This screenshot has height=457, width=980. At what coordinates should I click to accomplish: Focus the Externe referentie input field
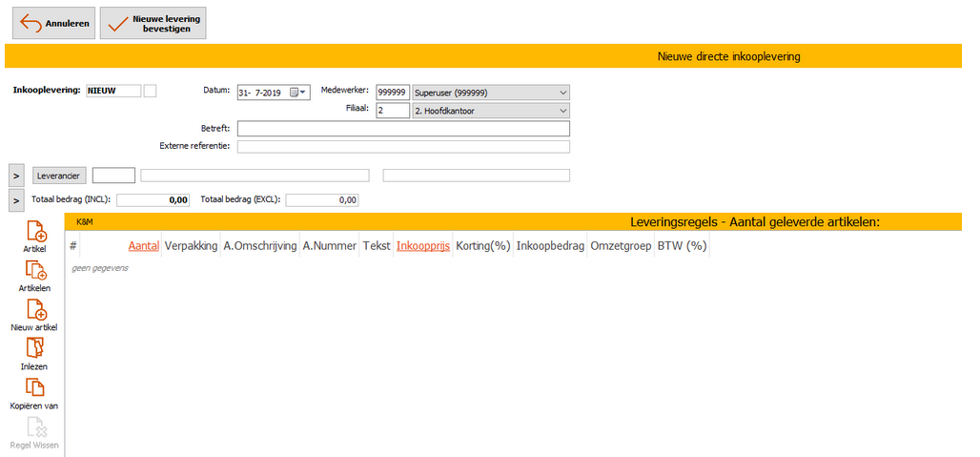click(402, 147)
